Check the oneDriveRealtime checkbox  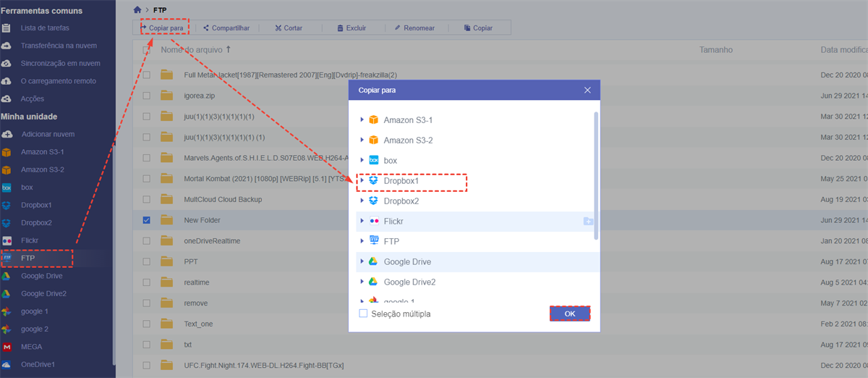point(147,241)
